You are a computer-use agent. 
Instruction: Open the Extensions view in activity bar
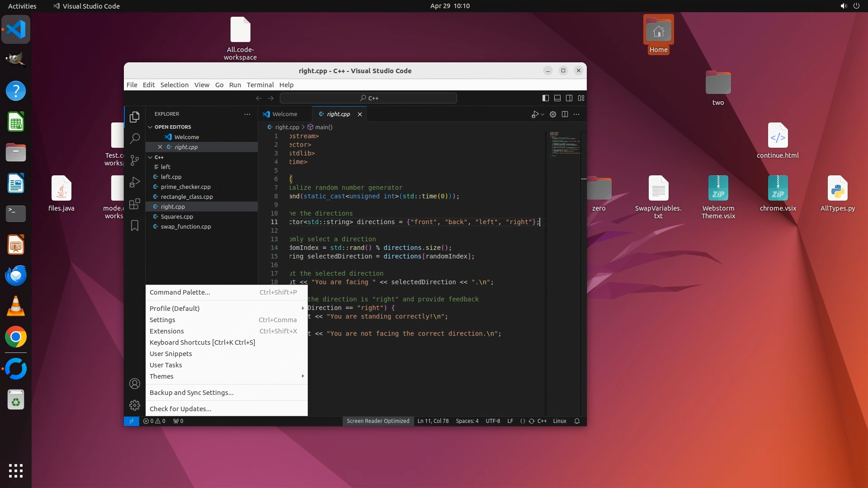point(135,204)
